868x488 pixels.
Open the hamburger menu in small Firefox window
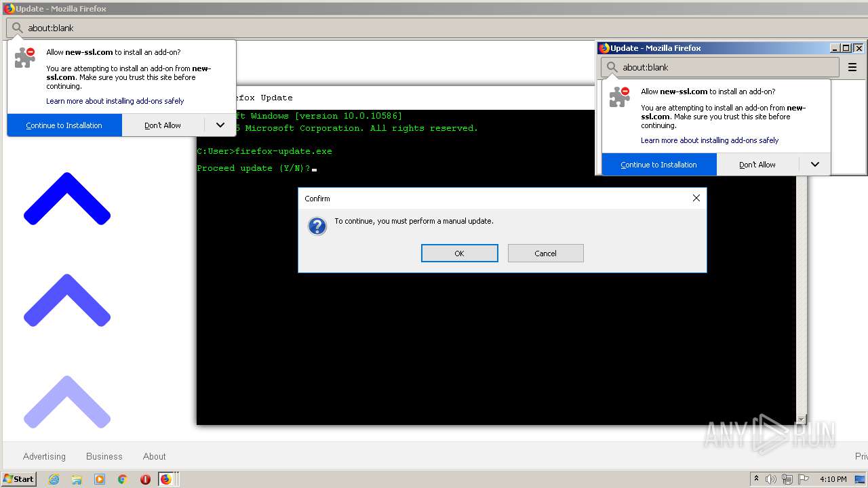tap(852, 67)
